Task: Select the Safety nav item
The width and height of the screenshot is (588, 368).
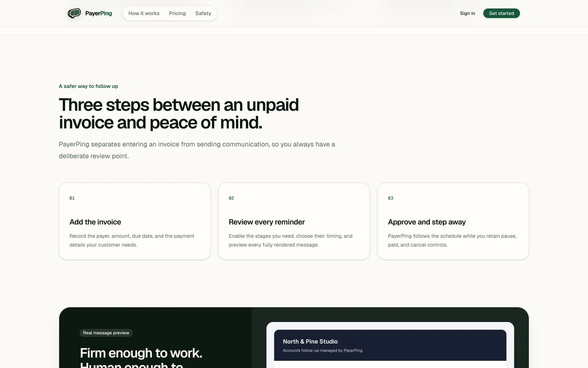Action: (x=203, y=13)
